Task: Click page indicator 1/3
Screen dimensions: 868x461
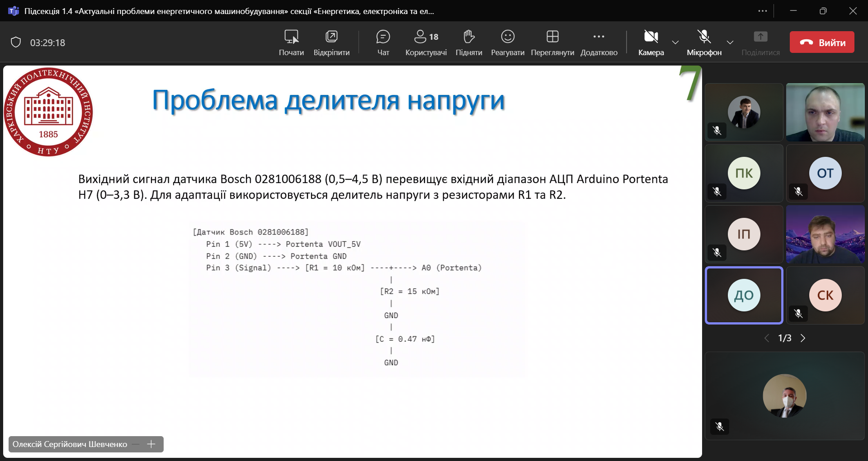Action: [x=784, y=338]
